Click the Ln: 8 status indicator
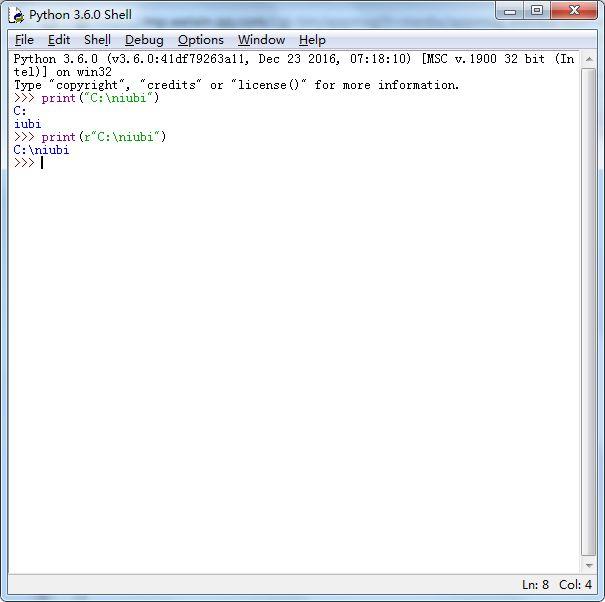Viewport: 605px width, 602px height. pos(535,585)
